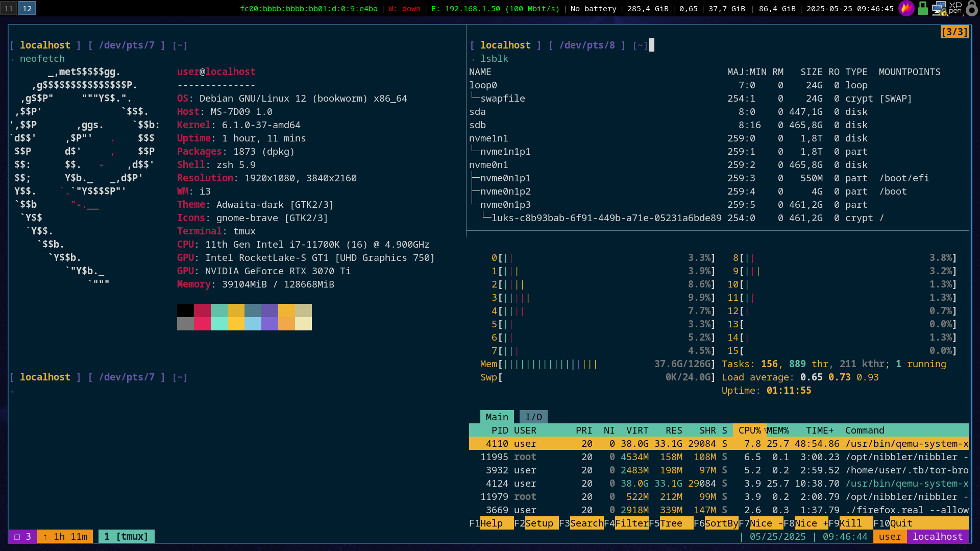The width and height of the screenshot is (980, 551).
Task: Select htop process row PID 4124
Action: (719, 483)
